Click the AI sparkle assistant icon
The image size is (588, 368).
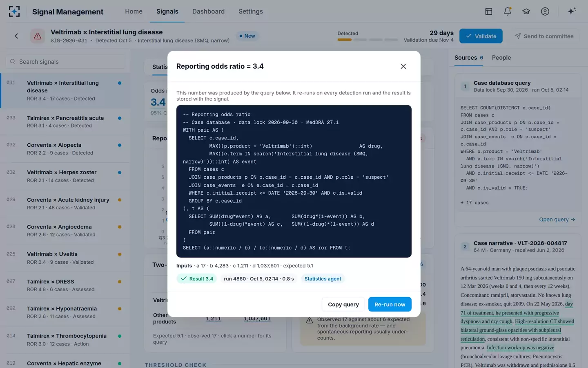572,11
